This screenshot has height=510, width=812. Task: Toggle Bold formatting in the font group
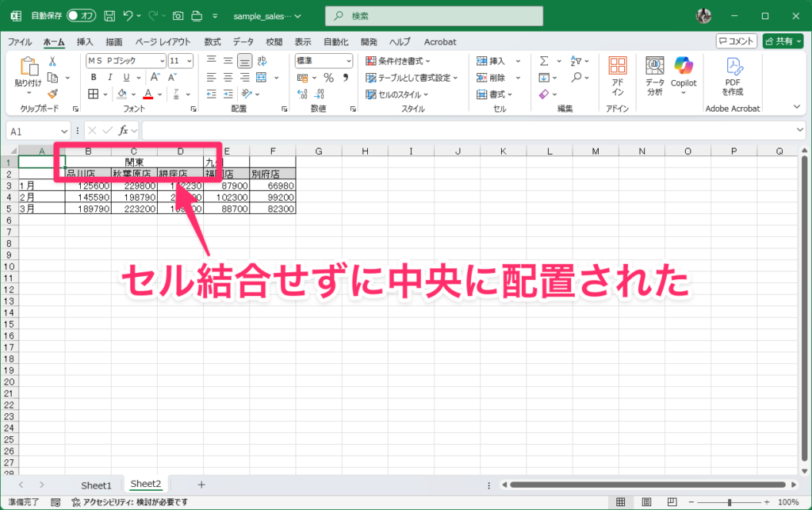(93, 78)
